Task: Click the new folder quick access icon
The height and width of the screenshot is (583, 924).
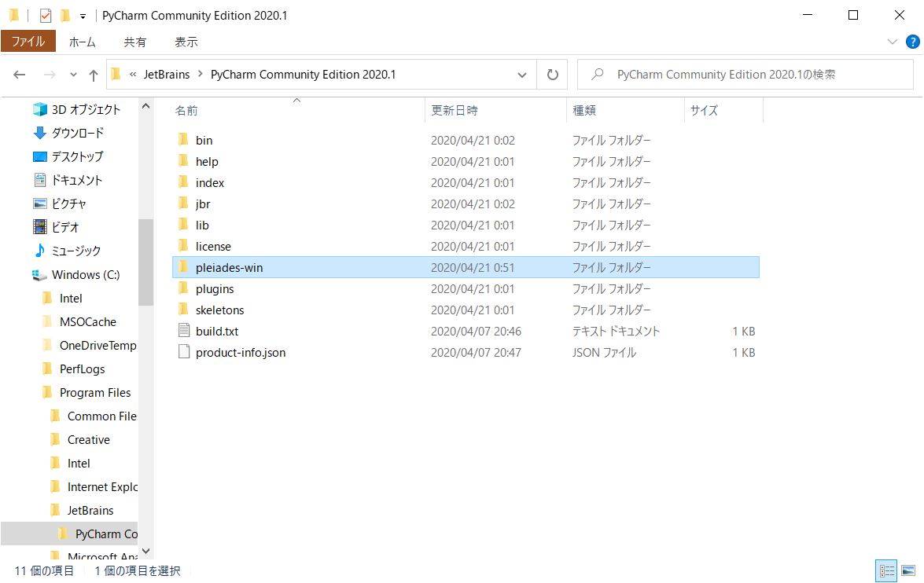Action: pos(64,15)
